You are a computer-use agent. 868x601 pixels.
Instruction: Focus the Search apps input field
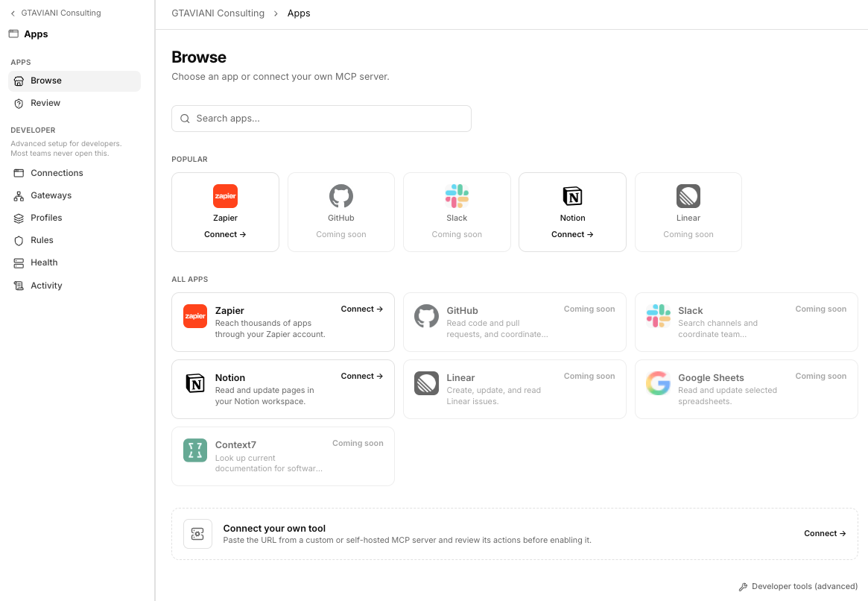tap(321, 119)
